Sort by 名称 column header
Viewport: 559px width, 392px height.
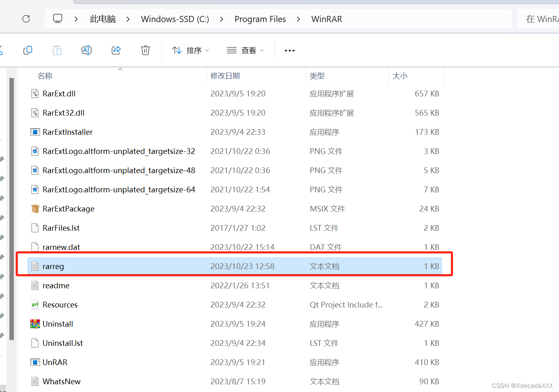[45, 76]
